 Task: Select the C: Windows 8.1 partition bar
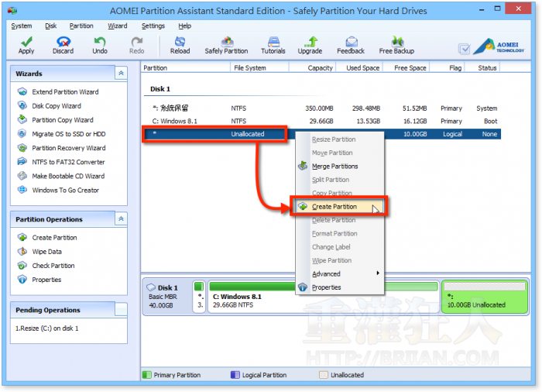321,296
